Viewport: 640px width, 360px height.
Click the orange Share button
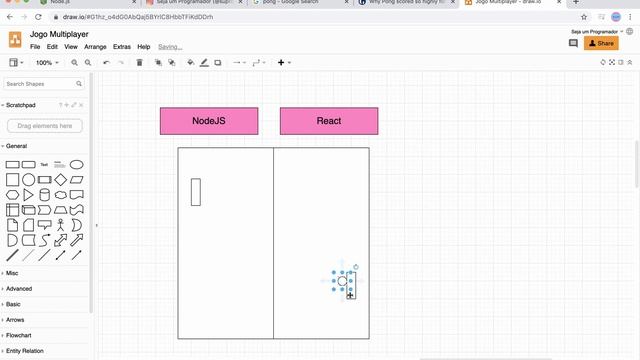tap(601, 43)
